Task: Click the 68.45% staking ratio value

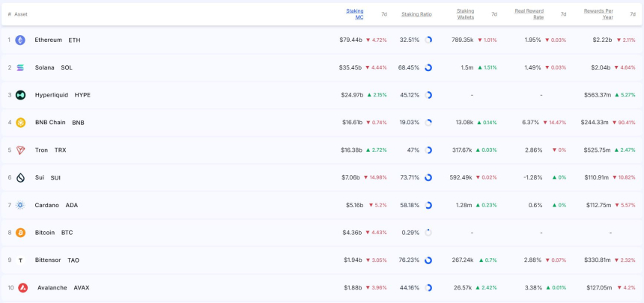Action: pyautogui.click(x=409, y=68)
